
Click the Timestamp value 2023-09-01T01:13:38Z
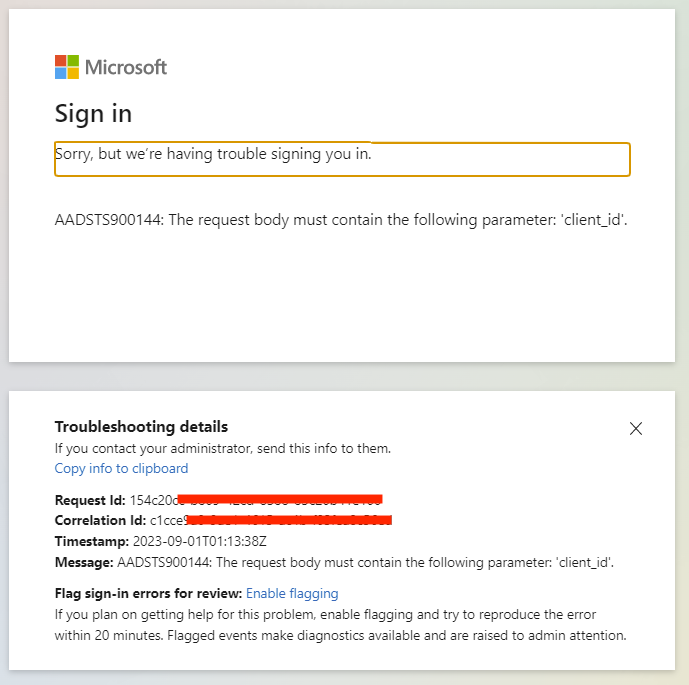point(199,541)
